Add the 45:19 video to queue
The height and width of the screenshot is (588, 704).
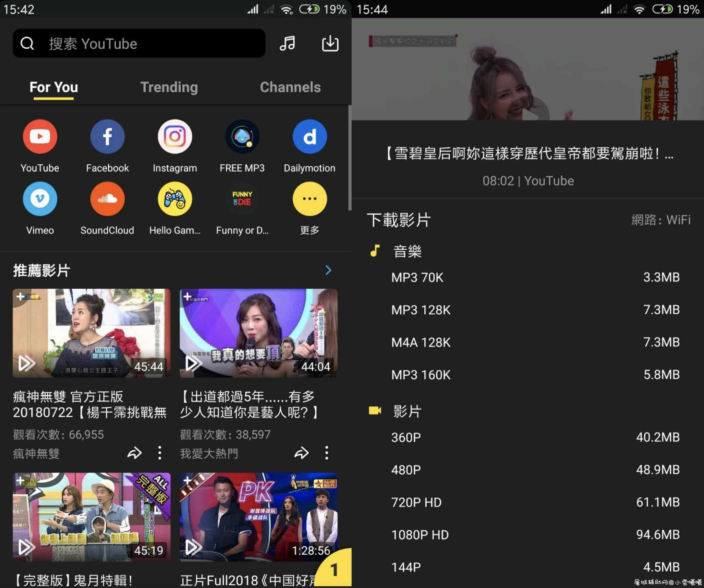pyautogui.click(x=20, y=481)
